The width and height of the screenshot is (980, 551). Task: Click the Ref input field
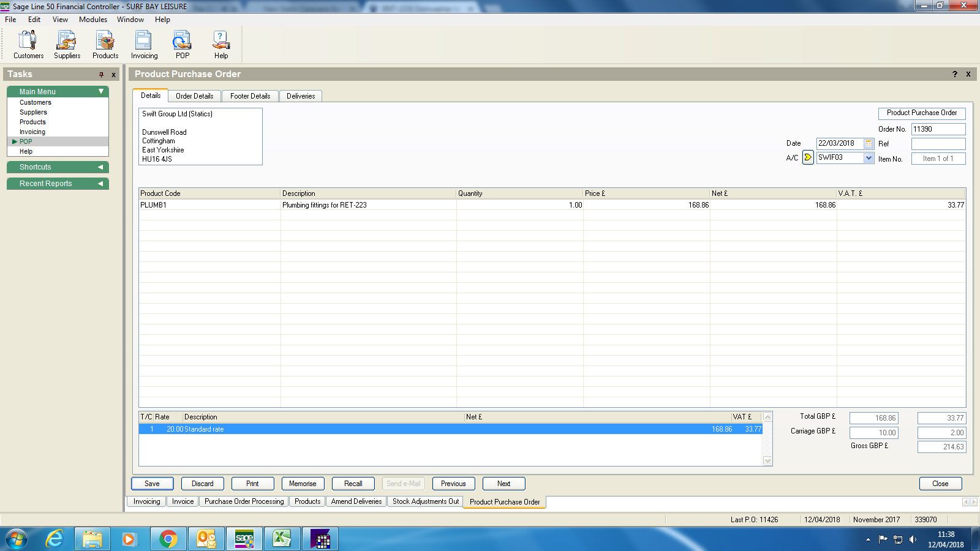tap(938, 144)
